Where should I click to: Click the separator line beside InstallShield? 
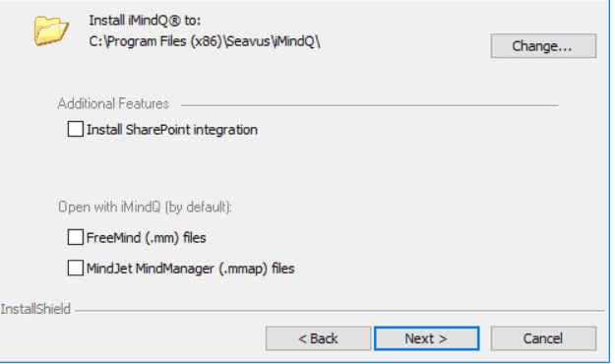click(x=339, y=311)
